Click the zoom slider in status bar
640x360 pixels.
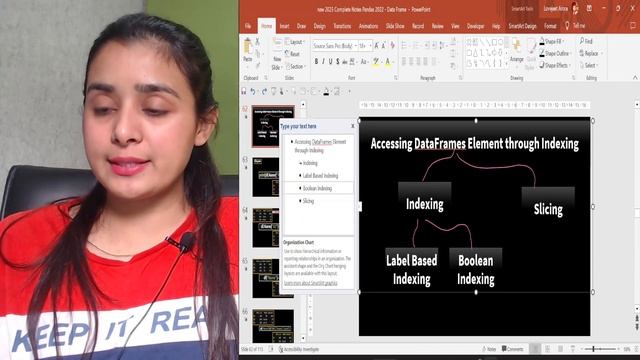600,349
